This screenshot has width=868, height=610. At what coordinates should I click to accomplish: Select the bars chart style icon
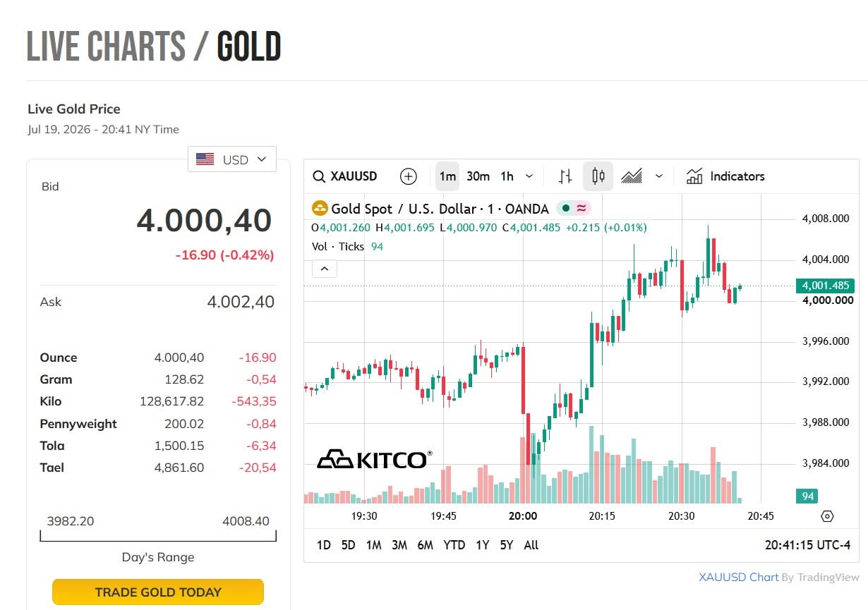[x=565, y=176]
